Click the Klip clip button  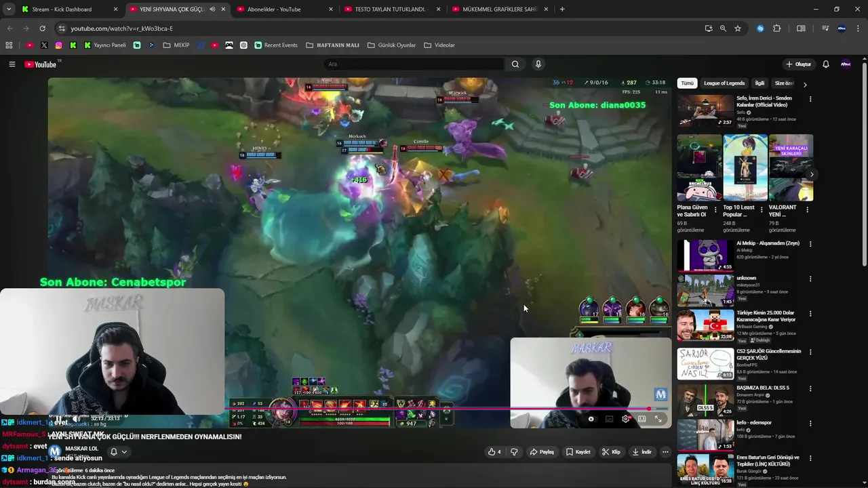tap(611, 452)
